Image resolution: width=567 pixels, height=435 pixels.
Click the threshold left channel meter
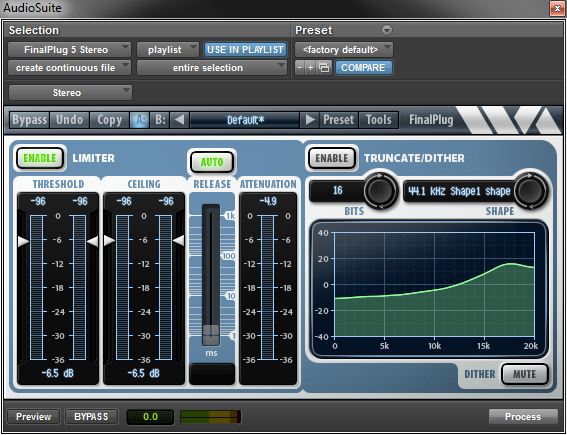point(37,287)
